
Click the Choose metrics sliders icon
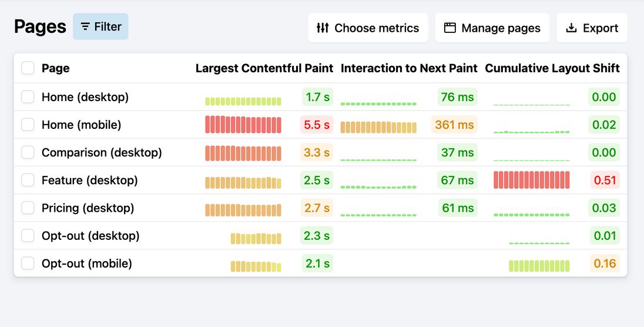click(323, 28)
